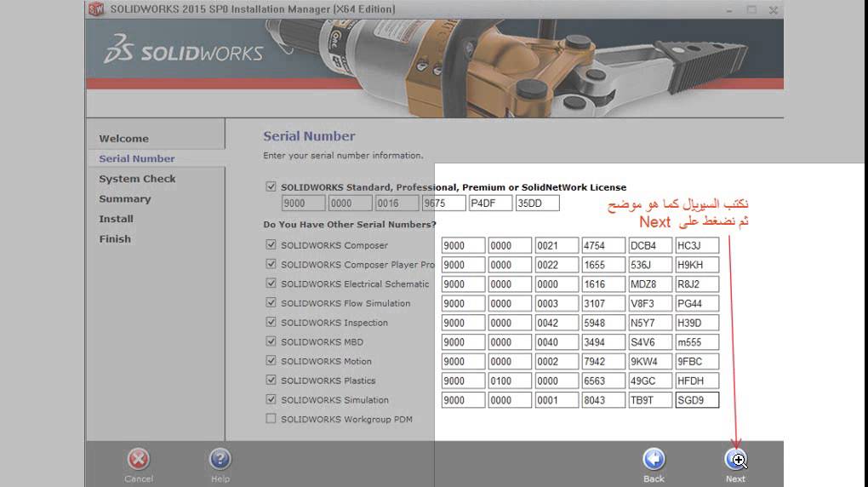
Task: Click Electrical Schematic field MDZ8
Action: tap(650, 284)
